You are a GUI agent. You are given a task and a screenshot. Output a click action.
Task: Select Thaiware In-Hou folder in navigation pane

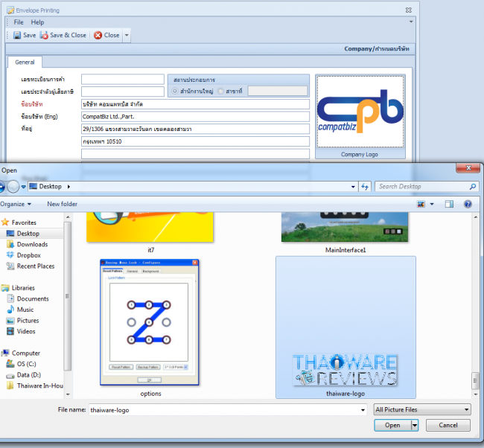coord(39,385)
